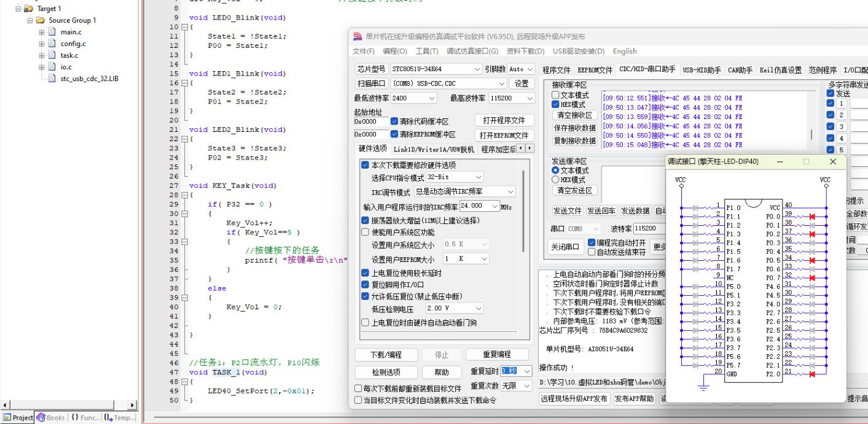Screen dimensions: 868x424
Task: Toggle 清除EEPROM缓冲区 checkbox
Action: coord(394,134)
